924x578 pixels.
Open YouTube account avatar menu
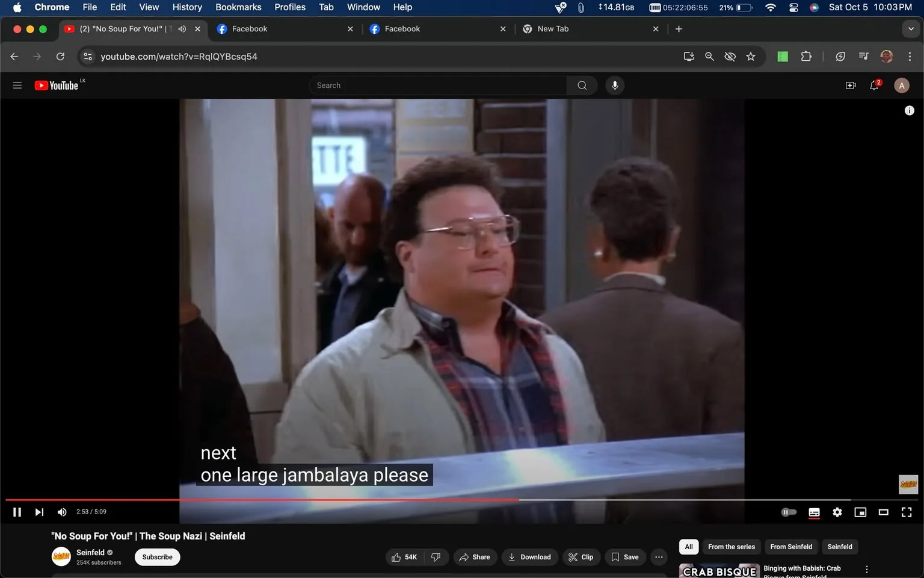901,85
